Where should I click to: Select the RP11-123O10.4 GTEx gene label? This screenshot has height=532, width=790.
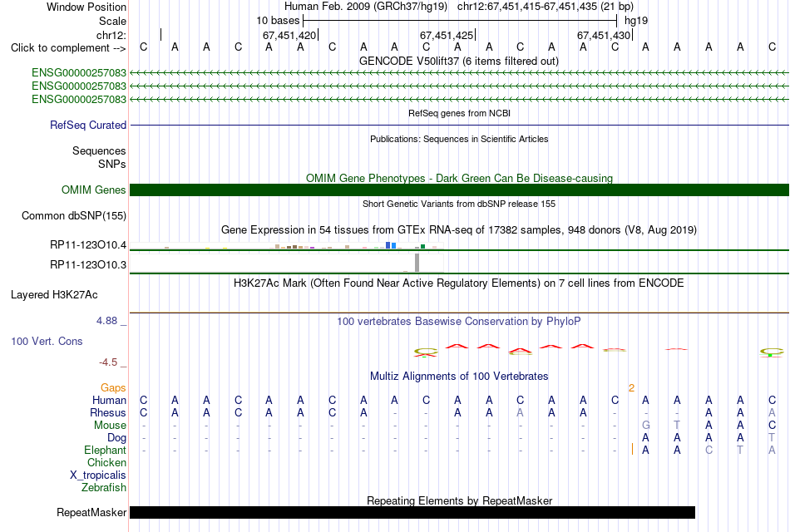tap(87, 245)
